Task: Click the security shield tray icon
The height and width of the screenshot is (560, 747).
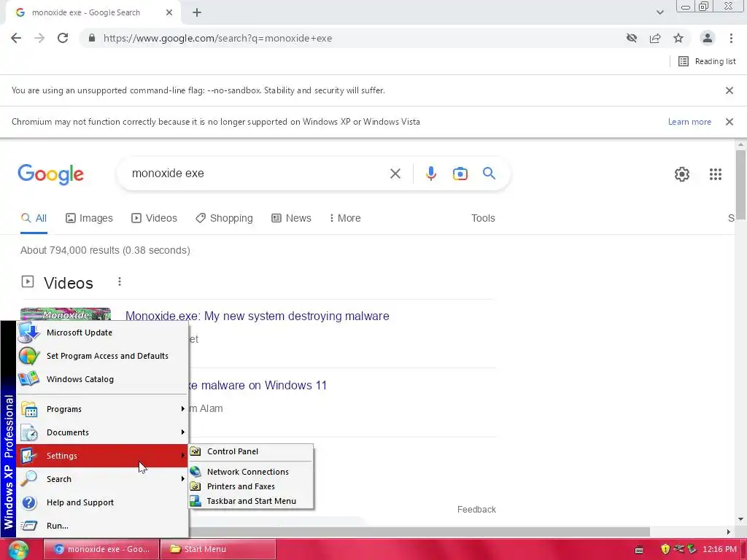Action: (665, 549)
